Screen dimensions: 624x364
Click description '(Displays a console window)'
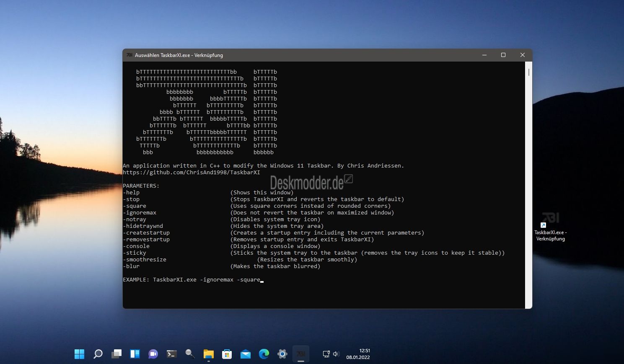[275, 246]
